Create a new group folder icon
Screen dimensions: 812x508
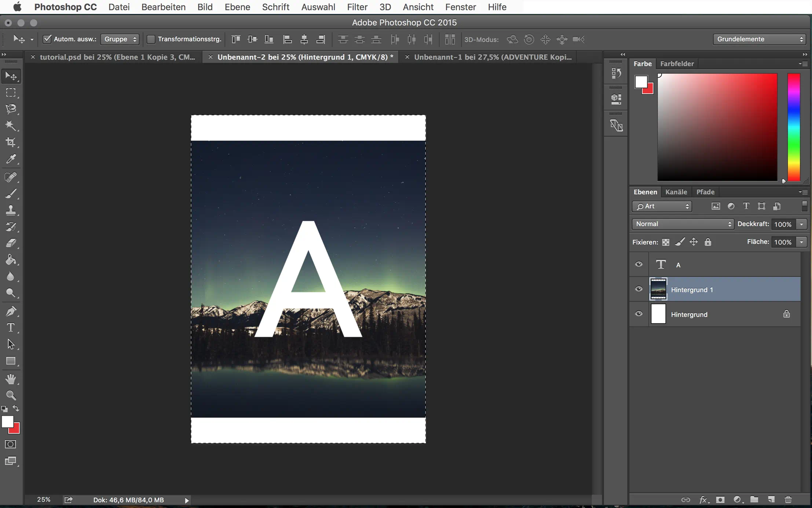pos(754,500)
